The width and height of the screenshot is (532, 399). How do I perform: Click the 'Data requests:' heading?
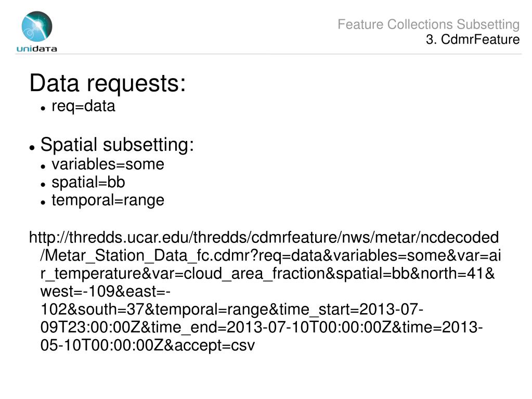(x=108, y=83)
